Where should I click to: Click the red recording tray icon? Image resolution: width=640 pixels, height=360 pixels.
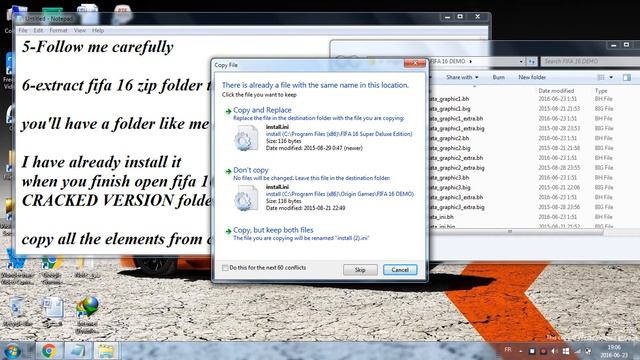tap(543, 351)
